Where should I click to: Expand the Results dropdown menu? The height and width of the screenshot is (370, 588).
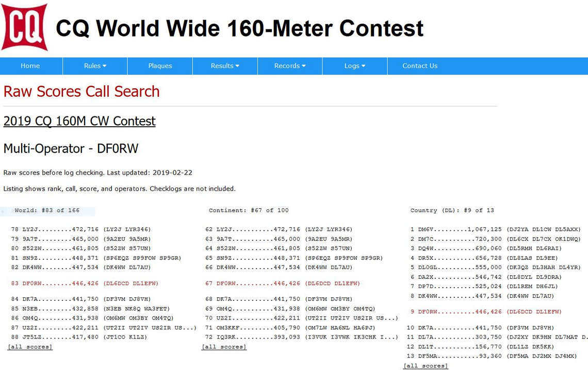pos(225,66)
